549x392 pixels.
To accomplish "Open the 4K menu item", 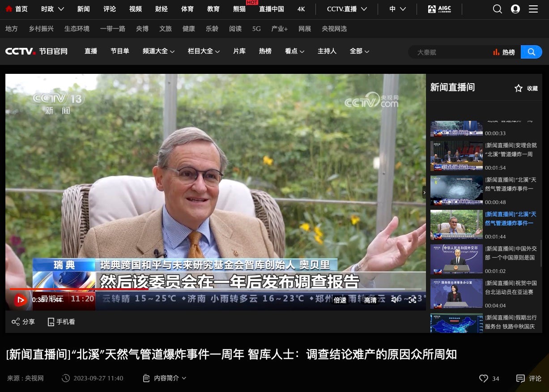I will (301, 9).
